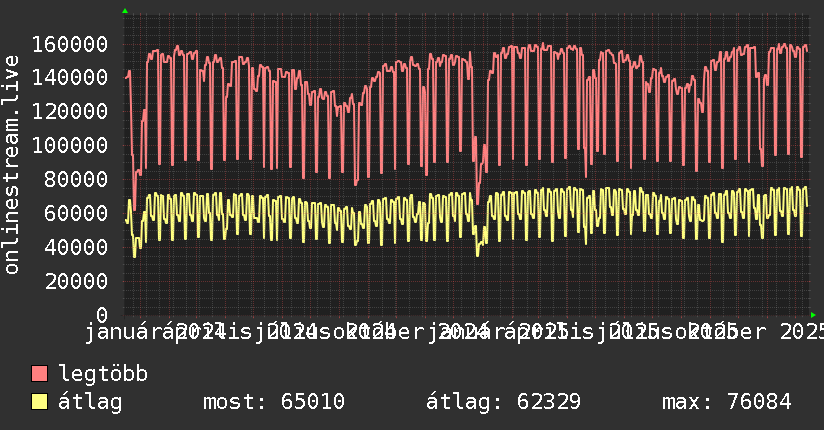
Task: Click the 100000 y-axis label
Action: (x=70, y=146)
